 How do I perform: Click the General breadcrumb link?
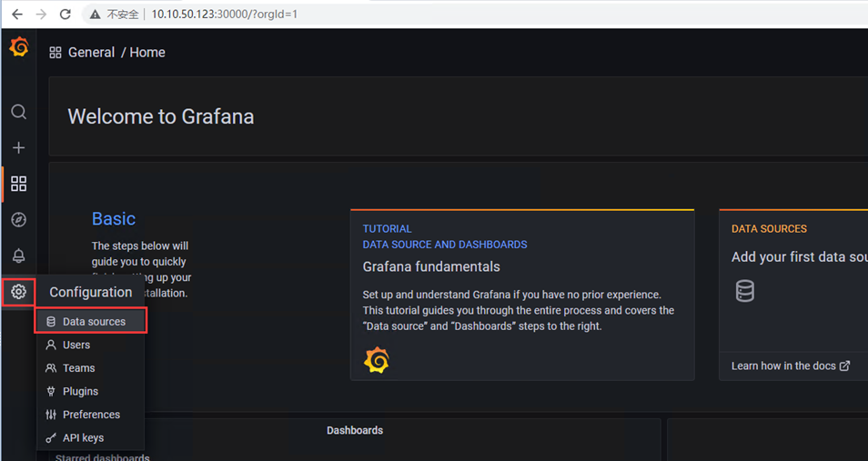tap(91, 53)
